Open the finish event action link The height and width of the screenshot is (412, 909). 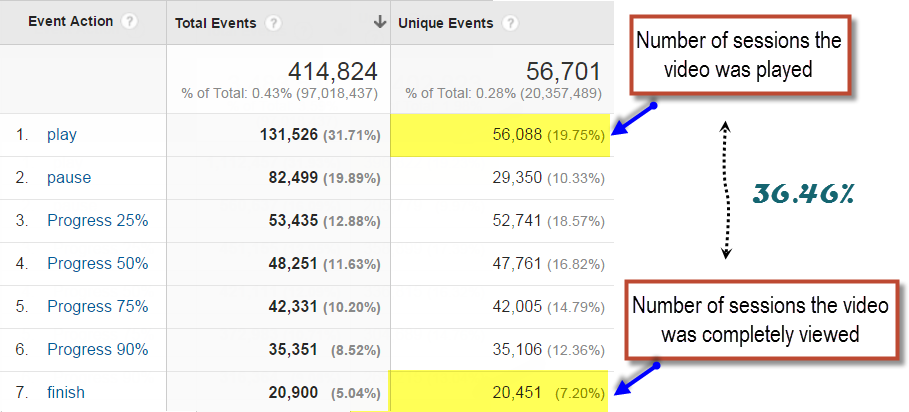(x=66, y=392)
